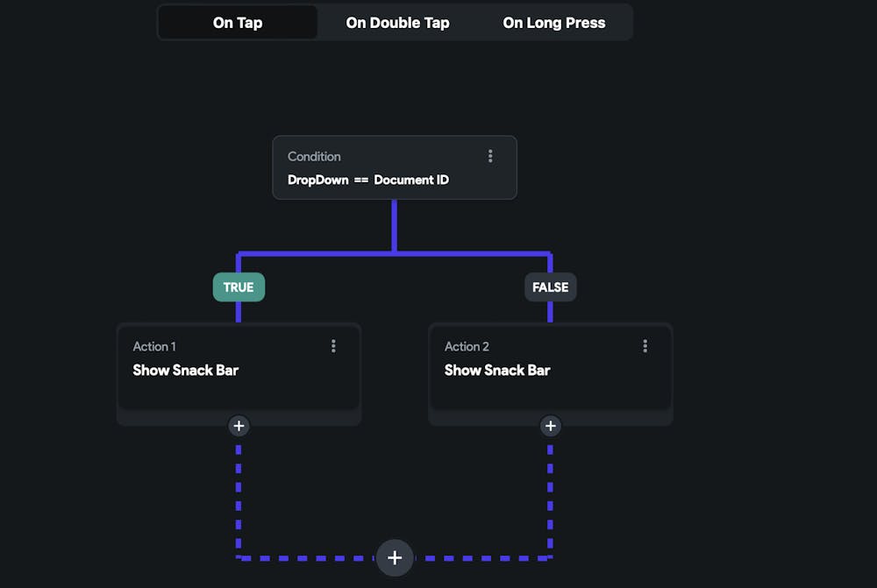877x588 pixels.
Task: Click the Action 2 card label
Action: point(467,345)
